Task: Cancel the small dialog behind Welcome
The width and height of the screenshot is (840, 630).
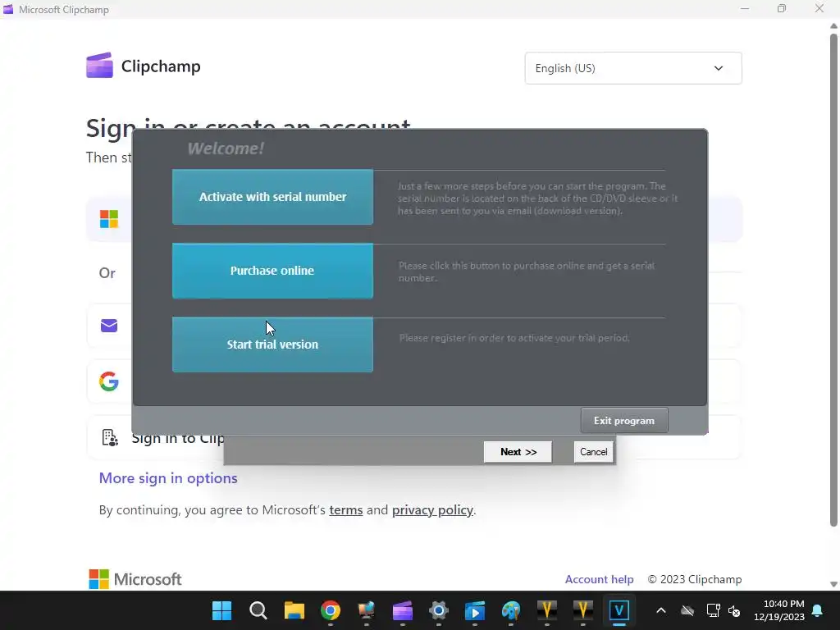Action: click(594, 452)
